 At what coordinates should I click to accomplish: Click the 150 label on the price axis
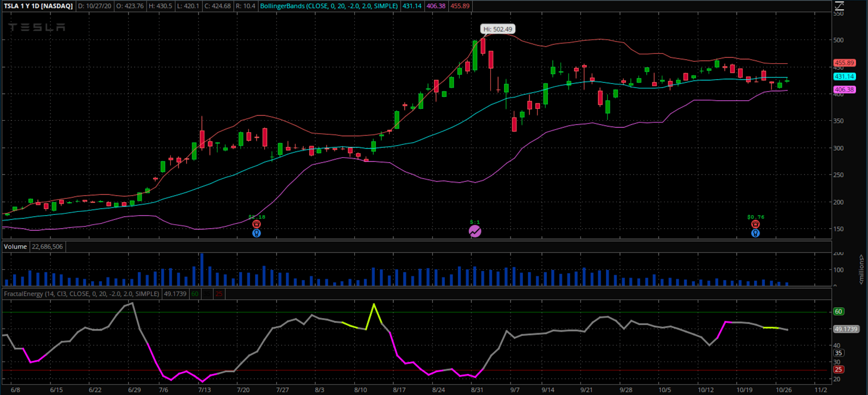click(x=839, y=229)
